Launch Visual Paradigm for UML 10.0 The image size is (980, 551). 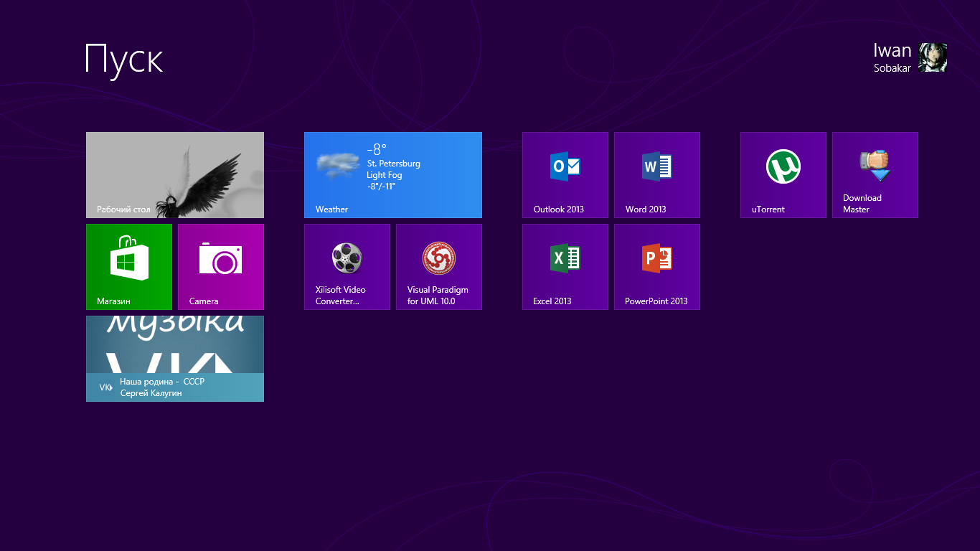click(x=439, y=267)
